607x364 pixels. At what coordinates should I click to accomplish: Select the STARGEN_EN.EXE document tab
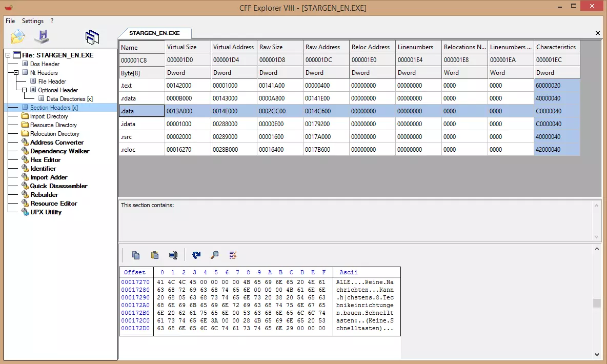(x=154, y=33)
